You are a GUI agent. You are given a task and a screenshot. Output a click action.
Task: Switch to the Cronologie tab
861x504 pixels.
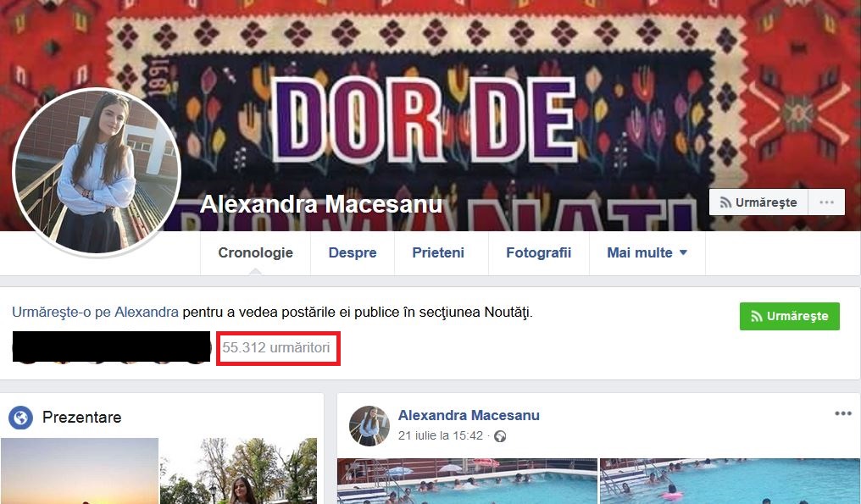pyautogui.click(x=255, y=252)
